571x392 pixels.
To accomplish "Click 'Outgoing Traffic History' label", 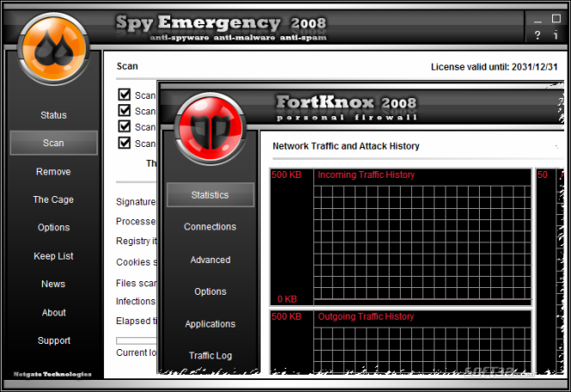I will pos(366,316).
